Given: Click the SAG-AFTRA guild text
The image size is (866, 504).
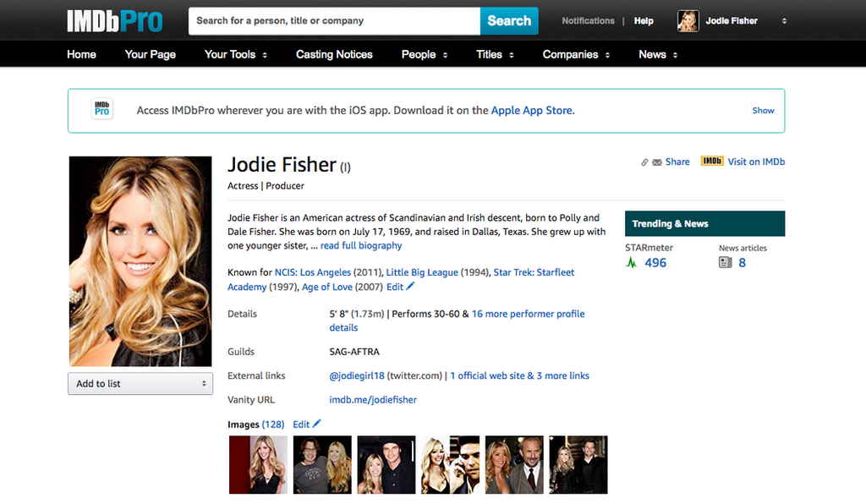Looking at the screenshot, I should 354,352.
